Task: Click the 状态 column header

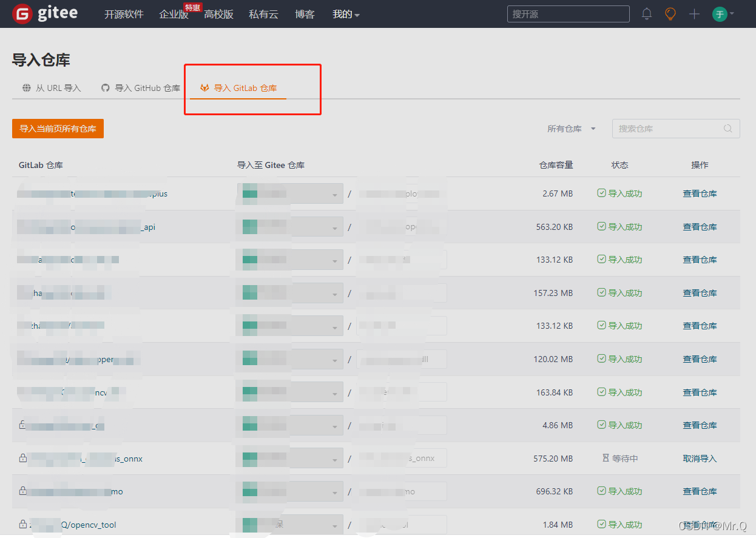Action: tap(619, 165)
